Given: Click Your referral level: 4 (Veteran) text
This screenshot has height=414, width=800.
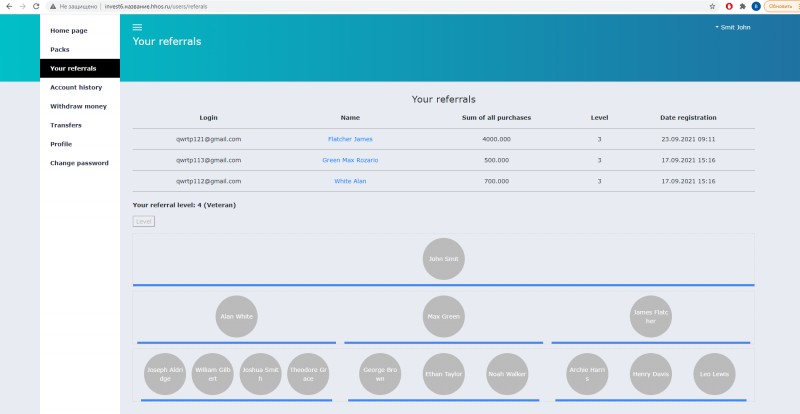Looking at the screenshot, I should pyautogui.click(x=184, y=205).
